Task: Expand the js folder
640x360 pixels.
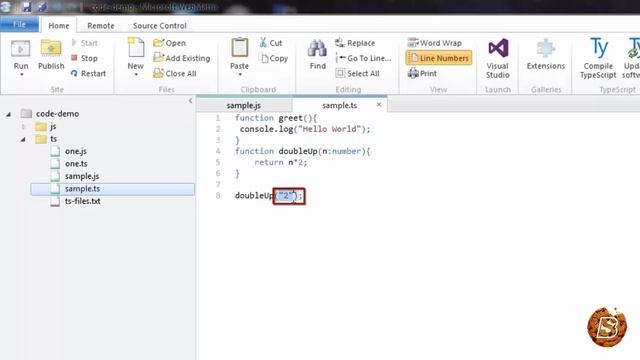Action: (23, 127)
